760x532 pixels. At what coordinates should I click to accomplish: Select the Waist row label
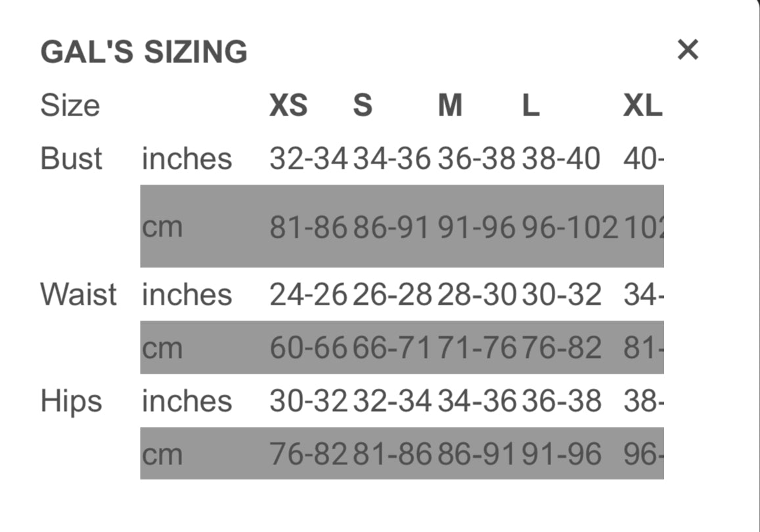pyautogui.click(x=78, y=294)
